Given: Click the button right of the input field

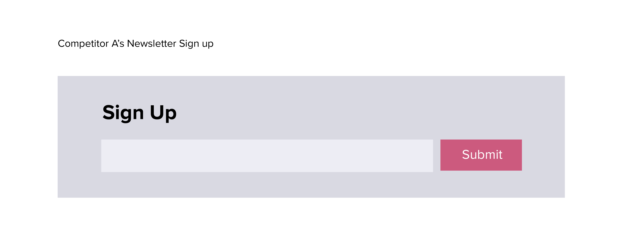Looking at the screenshot, I should pyautogui.click(x=481, y=155).
